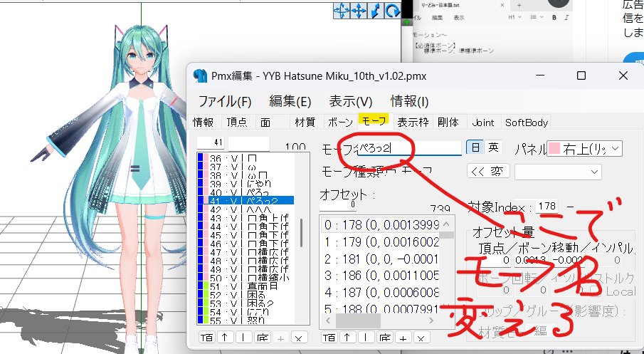The image size is (644, 354).
Task: Select morph 51 真面目 in list
Action: coord(246,286)
